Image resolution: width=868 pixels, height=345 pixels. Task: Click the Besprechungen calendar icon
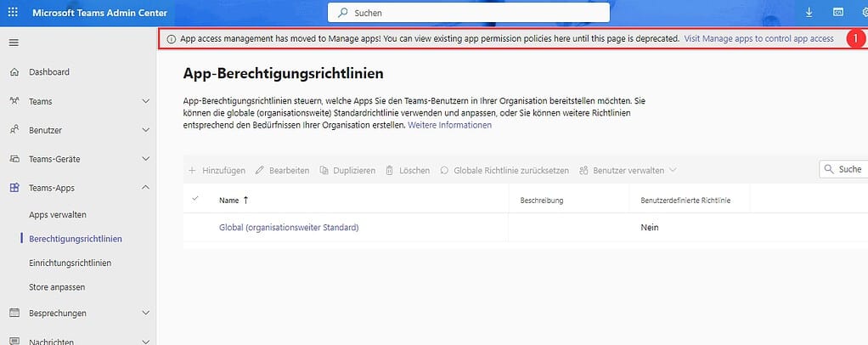[x=15, y=313]
